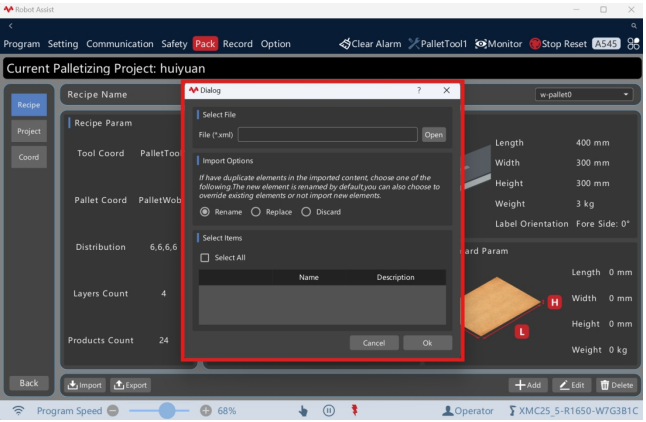Open the Record menu

click(x=238, y=44)
